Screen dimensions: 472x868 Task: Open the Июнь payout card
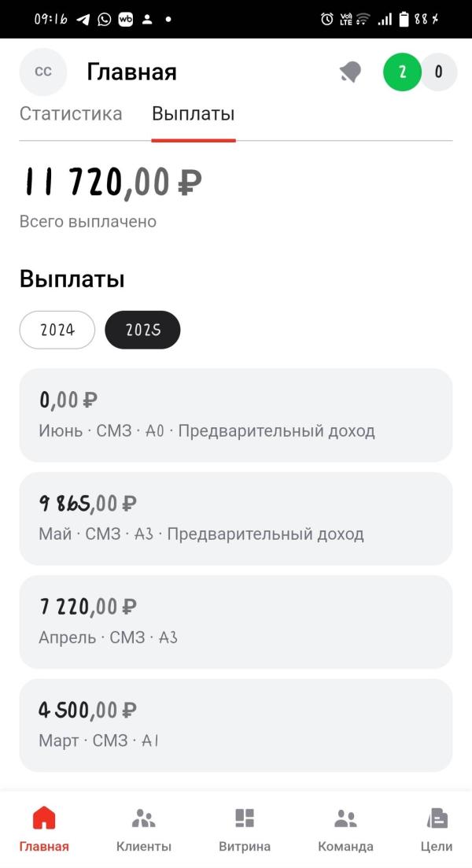[x=236, y=416]
